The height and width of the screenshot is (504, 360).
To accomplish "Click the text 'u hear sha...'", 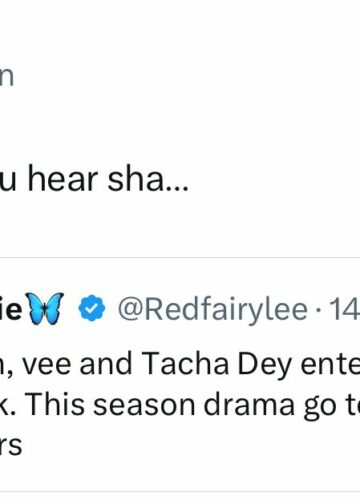I will (94, 180).
